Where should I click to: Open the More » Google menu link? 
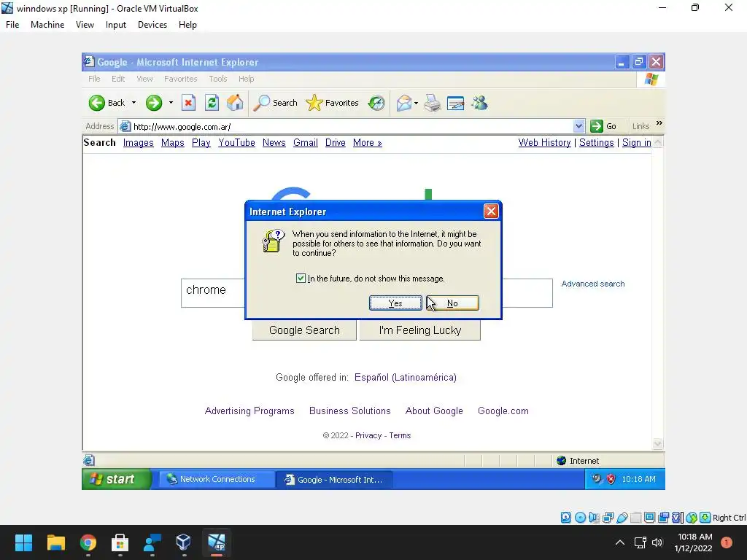pyautogui.click(x=368, y=142)
